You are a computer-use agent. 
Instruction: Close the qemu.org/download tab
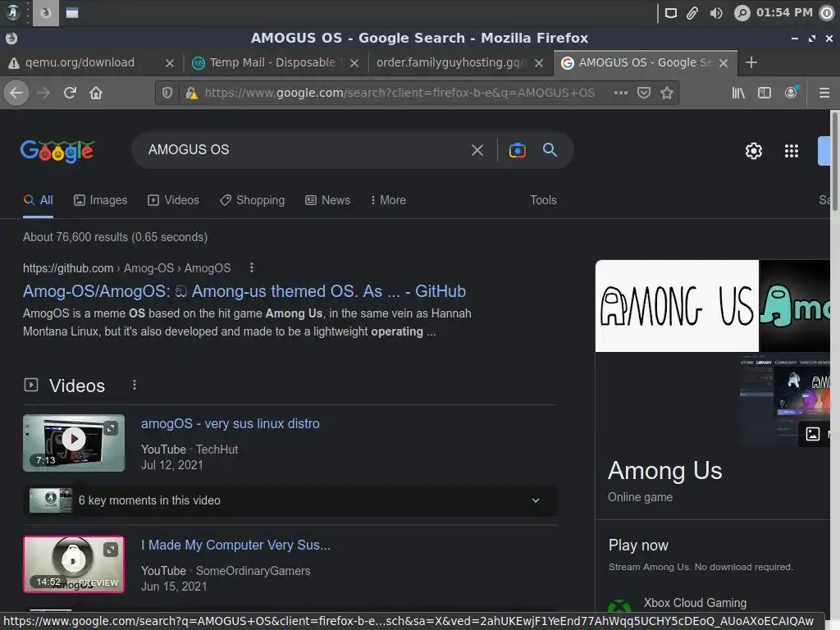169,63
